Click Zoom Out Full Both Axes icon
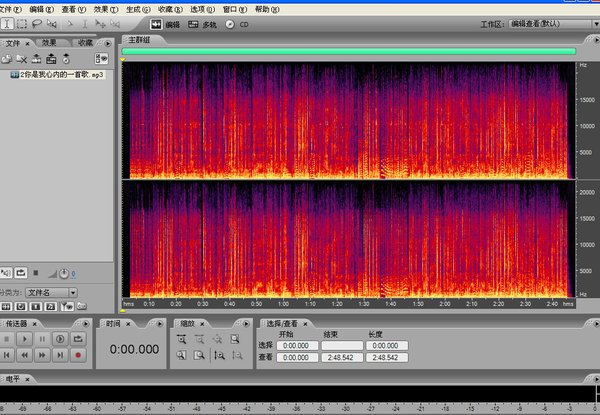This screenshot has width=600, height=415. 217,339
